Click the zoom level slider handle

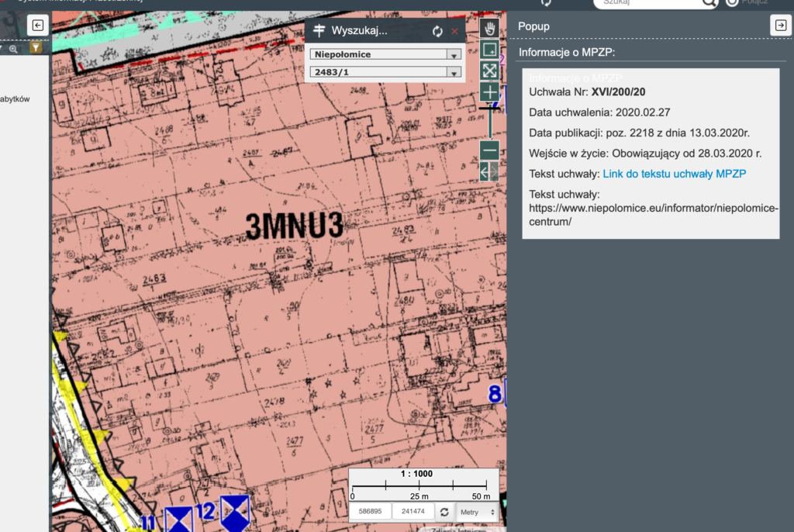[x=490, y=109]
